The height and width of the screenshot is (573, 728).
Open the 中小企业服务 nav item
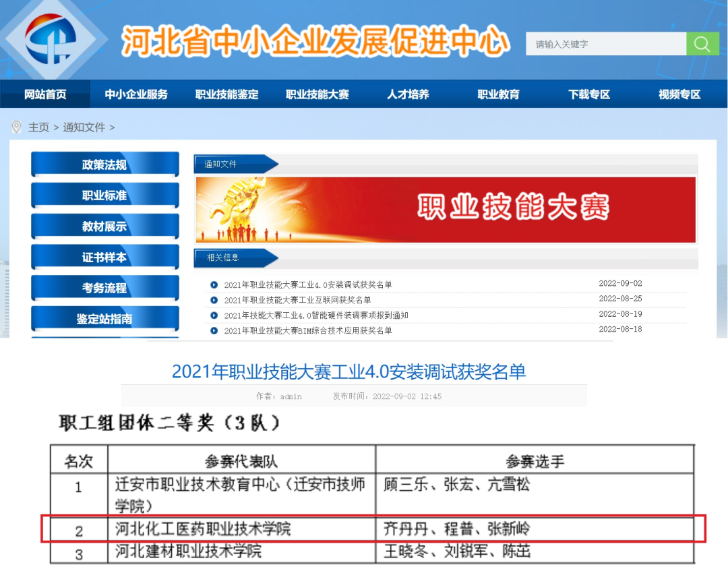point(136,94)
